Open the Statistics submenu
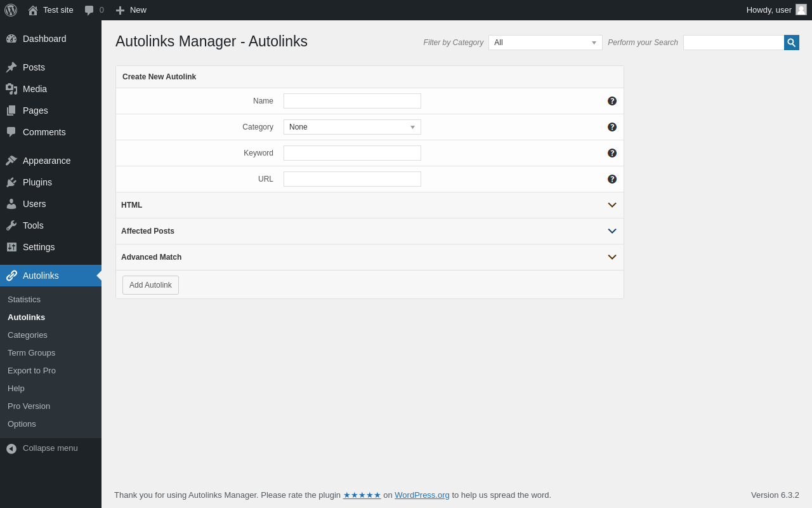The width and height of the screenshot is (812, 508). coord(51,300)
